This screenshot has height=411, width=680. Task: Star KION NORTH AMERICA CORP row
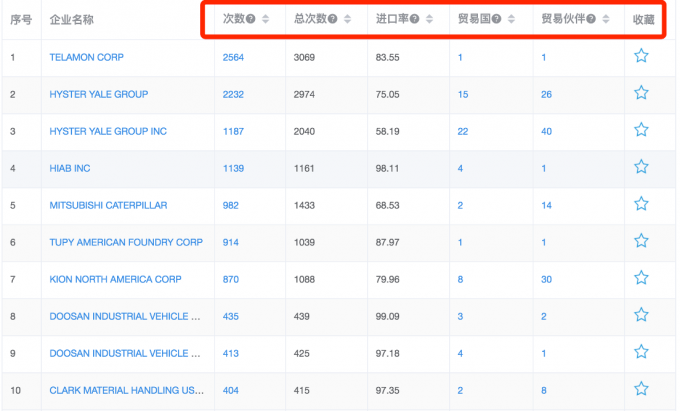coord(641,278)
